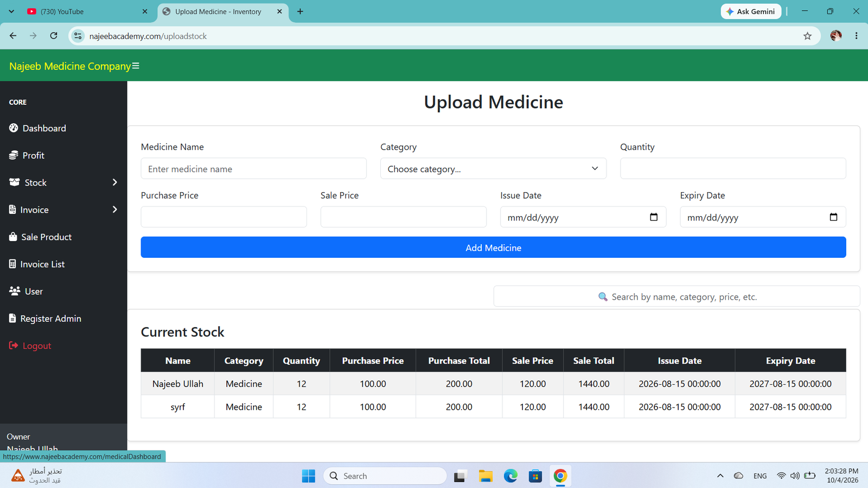
Task: Focus the stock search box
Action: click(676, 296)
